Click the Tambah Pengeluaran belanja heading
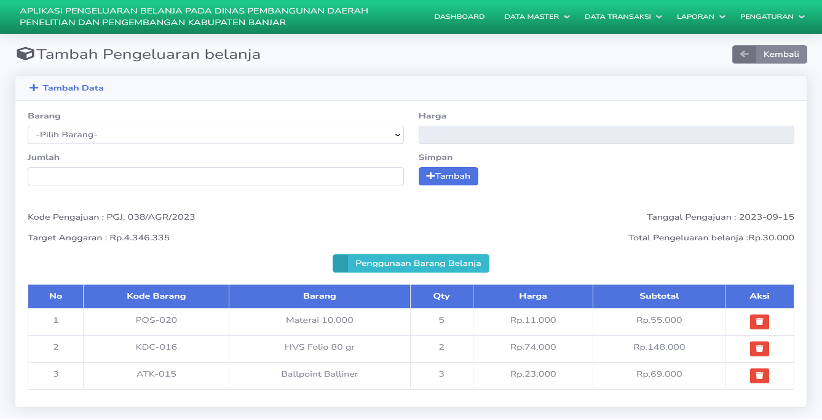Viewport: 822px width, 420px height. (148, 54)
